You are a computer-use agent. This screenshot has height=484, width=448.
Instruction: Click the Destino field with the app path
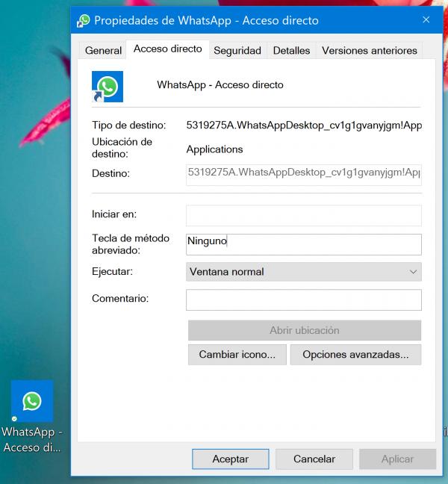[304, 175]
